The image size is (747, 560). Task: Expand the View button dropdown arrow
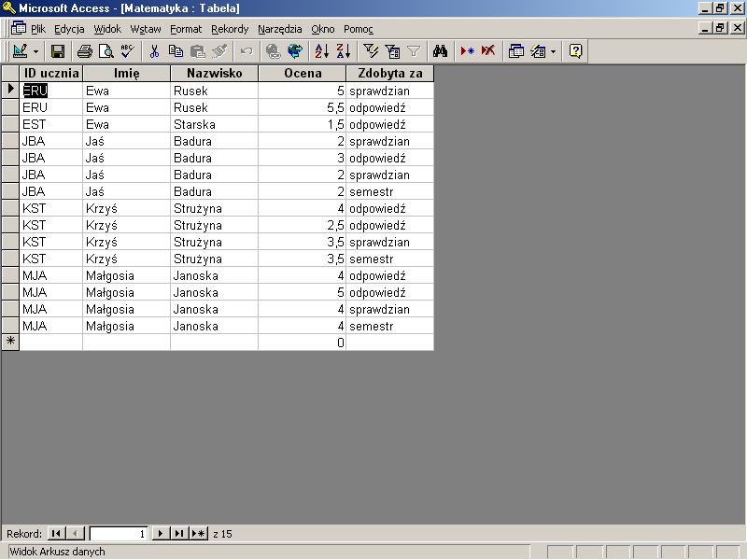point(36,51)
